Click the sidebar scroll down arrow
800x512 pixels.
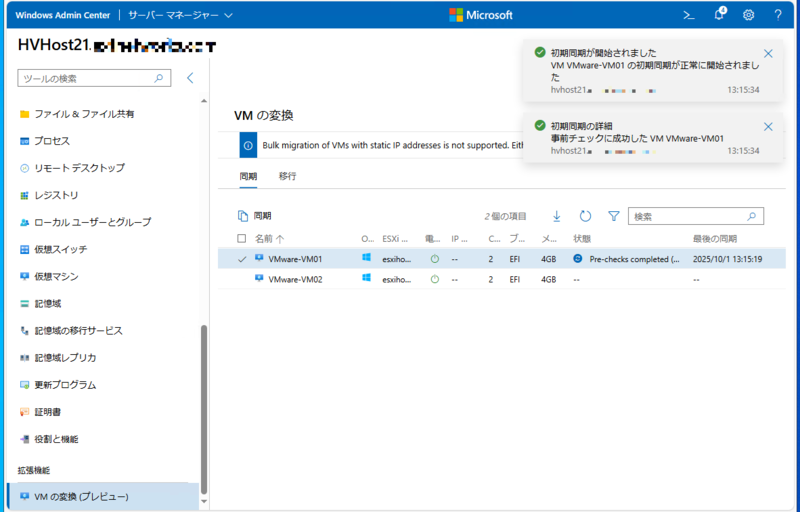[x=204, y=502]
